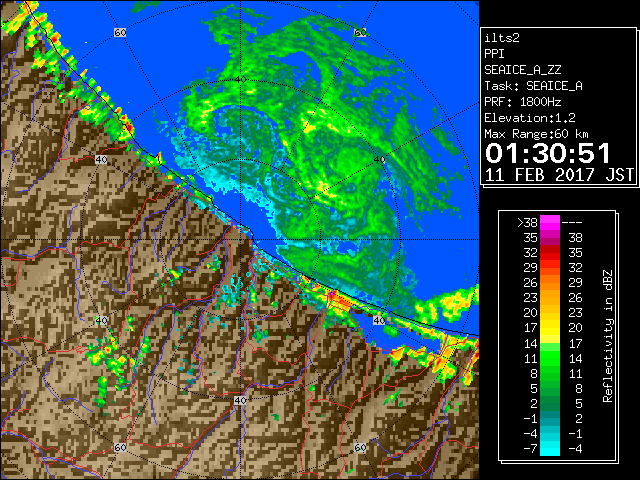Click the "Reflectivity in dBZ" vertical label
Screen dimensions: 640x480
point(608,336)
